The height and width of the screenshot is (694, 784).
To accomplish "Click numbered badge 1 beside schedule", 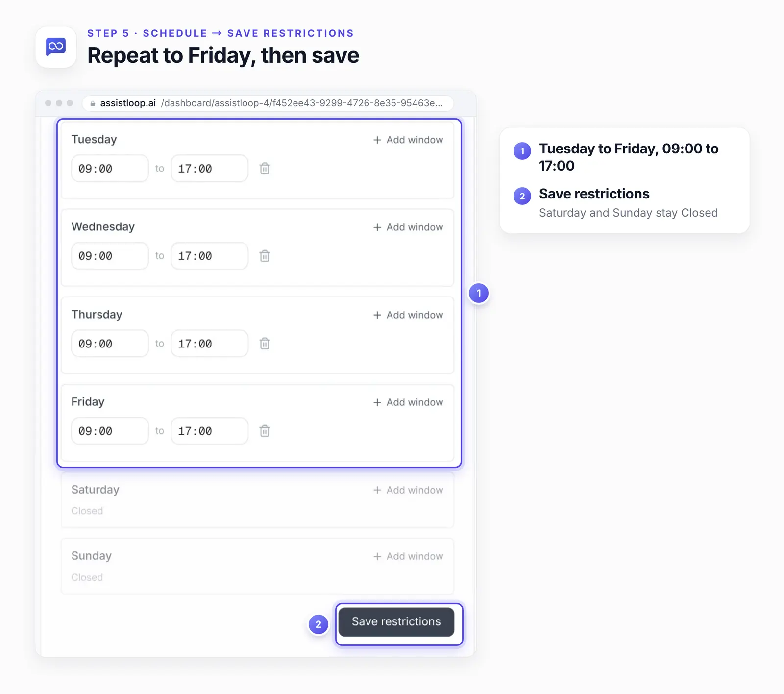I will (479, 293).
